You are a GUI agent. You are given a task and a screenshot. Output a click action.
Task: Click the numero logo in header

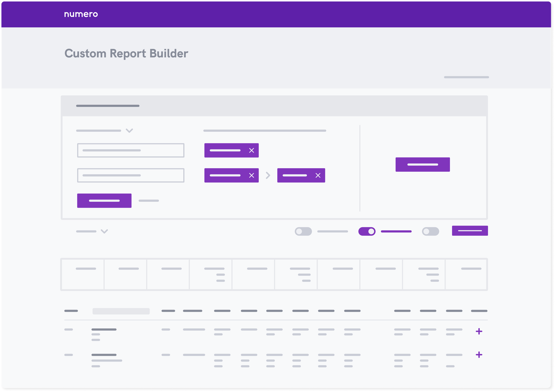click(81, 14)
